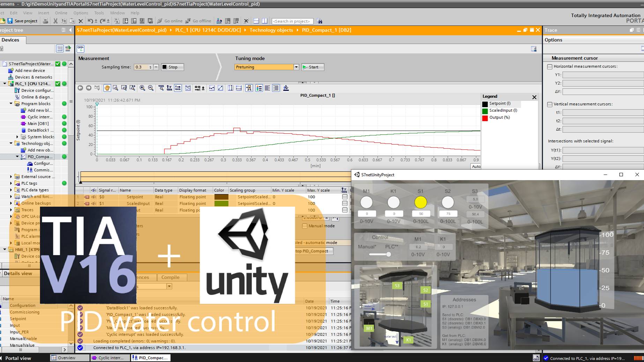Open the View menu

pyautogui.click(x=28, y=13)
